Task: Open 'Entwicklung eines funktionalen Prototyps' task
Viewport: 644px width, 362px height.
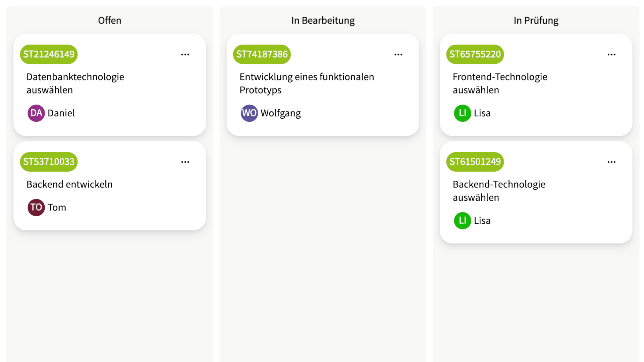Action: (307, 83)
